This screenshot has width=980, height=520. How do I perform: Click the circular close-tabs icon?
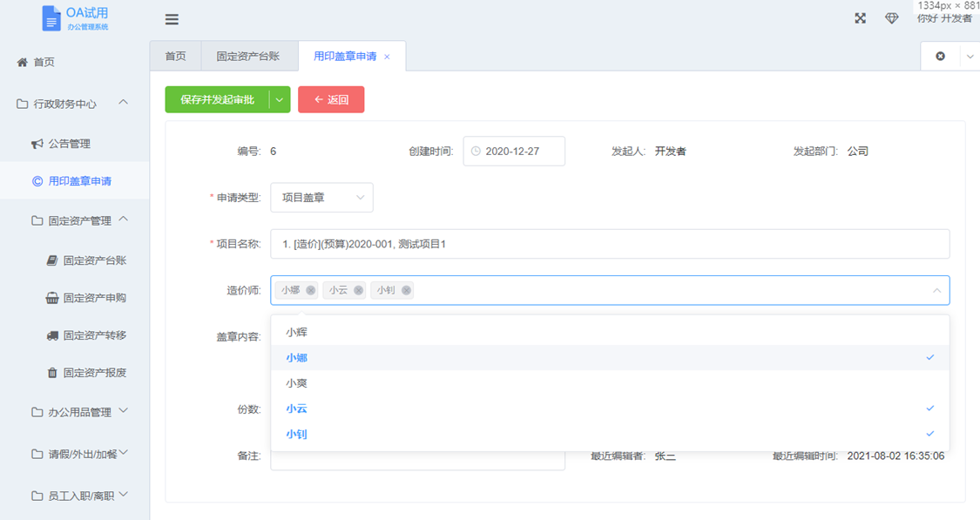(940, 57)
